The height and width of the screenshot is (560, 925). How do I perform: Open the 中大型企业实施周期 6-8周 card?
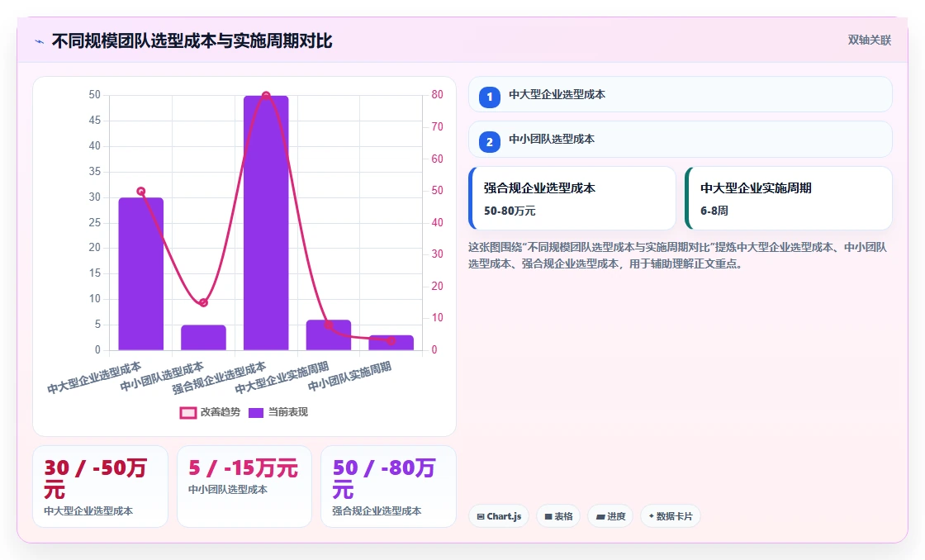[789, 198]
